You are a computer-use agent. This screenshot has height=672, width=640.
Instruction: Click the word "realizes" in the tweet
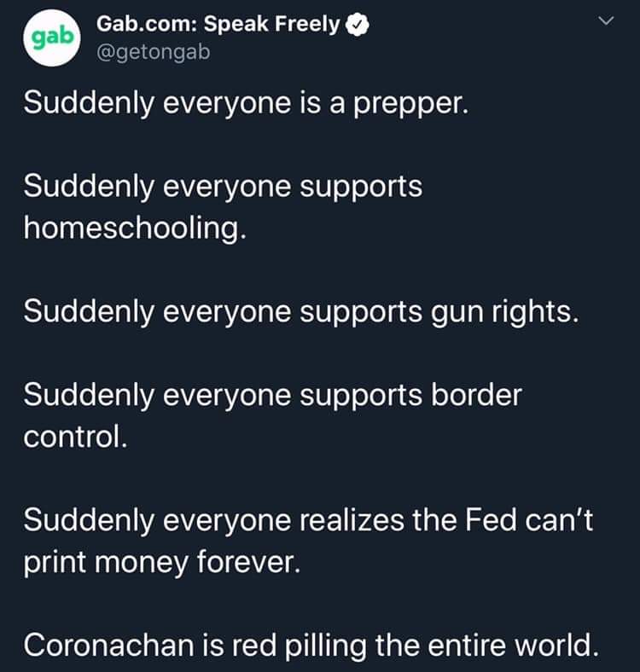pyautogui.click(x=352, y=519)
